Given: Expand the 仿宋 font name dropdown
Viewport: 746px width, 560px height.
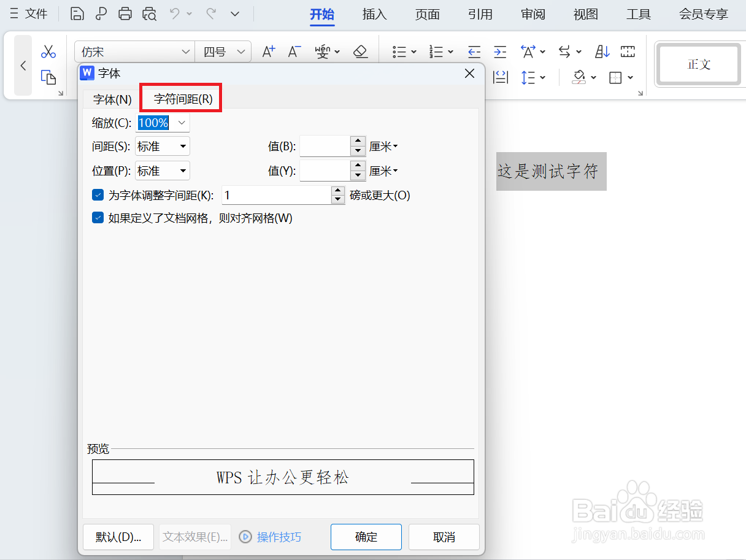Looking at the screenshot, I should click(x=187, y=52).
